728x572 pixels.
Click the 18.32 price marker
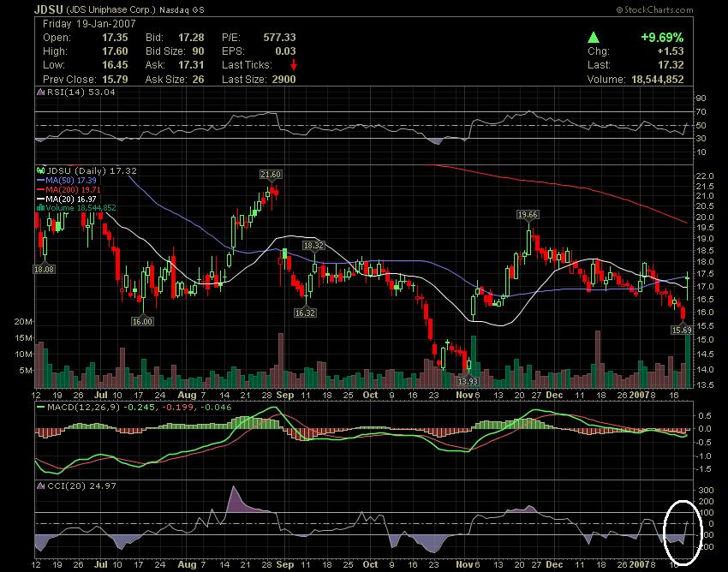pos(313,245)
